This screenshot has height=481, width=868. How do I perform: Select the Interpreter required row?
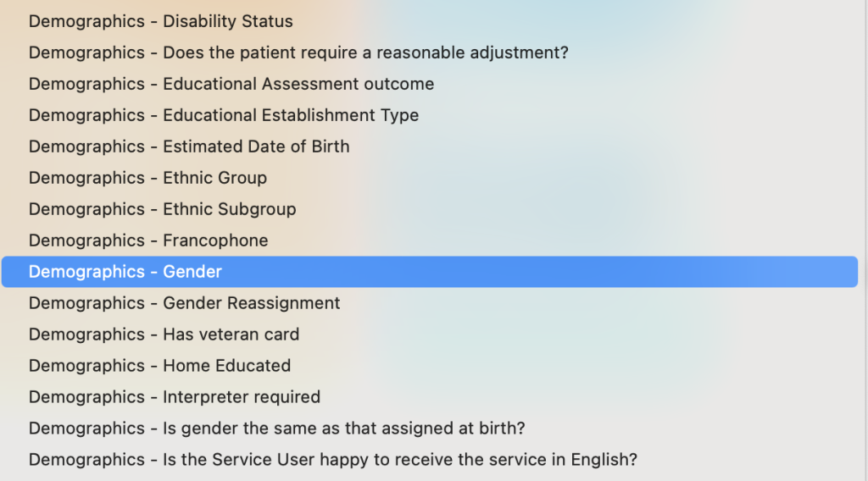[175, 397]
